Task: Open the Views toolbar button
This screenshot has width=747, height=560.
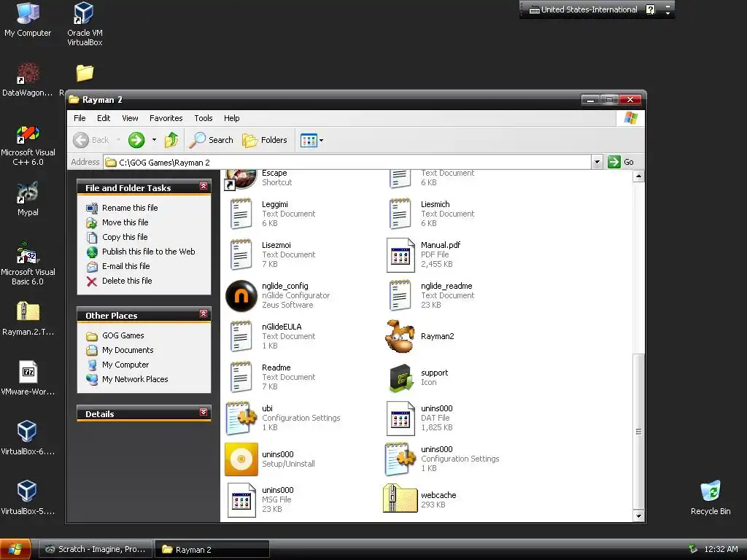Action: [x=309, y=140]
